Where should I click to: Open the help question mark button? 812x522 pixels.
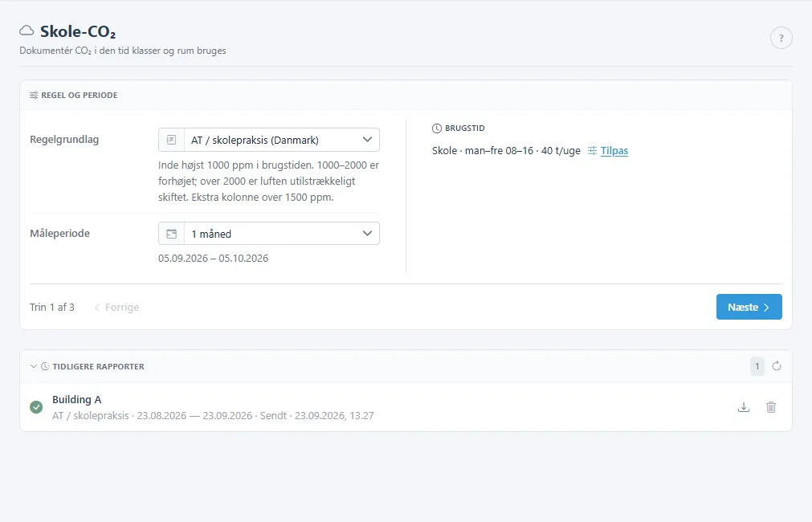(x=781, y=38)
